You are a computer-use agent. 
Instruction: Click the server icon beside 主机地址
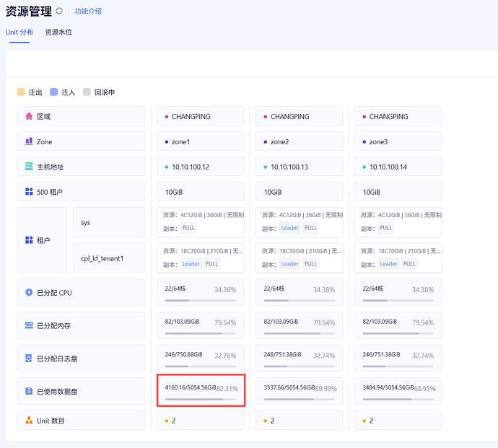[x=29, y=167]
